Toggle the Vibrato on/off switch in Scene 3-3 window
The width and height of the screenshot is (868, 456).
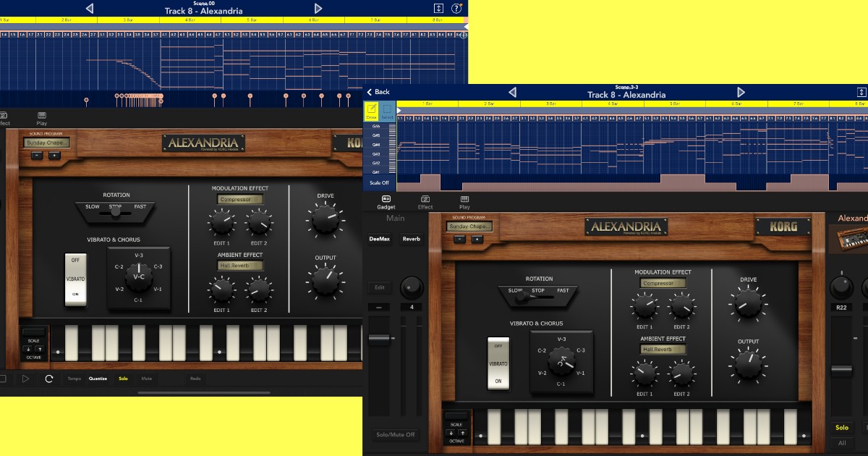(x=498, y=363)
